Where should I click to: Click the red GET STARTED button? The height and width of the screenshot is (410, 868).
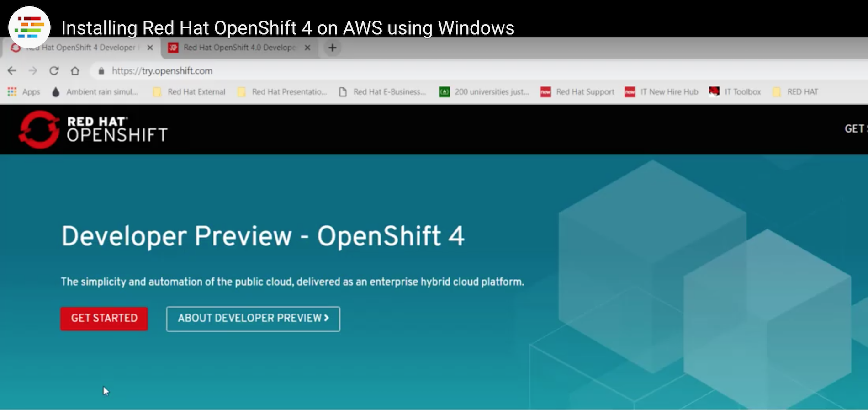point(104,319)
